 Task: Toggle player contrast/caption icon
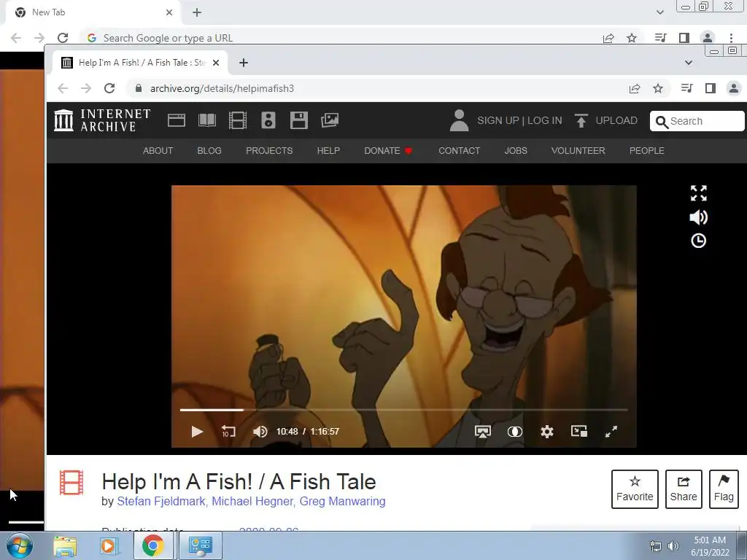point(514,432)
